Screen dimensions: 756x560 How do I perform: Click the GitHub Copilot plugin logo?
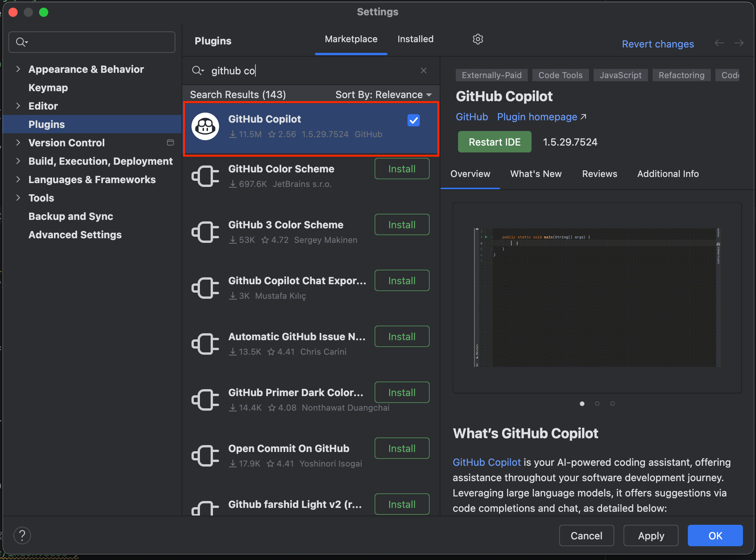pyautogui.click(x=205, y=126)
